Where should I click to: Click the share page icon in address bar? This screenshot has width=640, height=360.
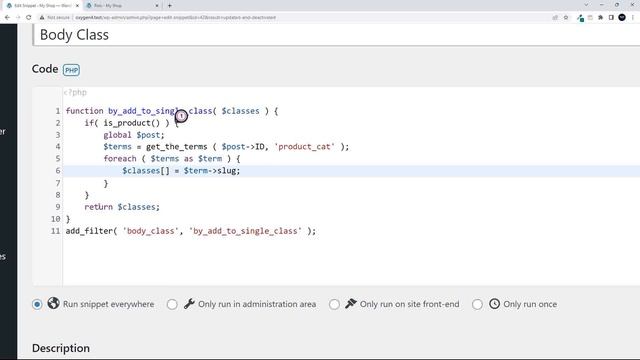(x=555, y=18)
